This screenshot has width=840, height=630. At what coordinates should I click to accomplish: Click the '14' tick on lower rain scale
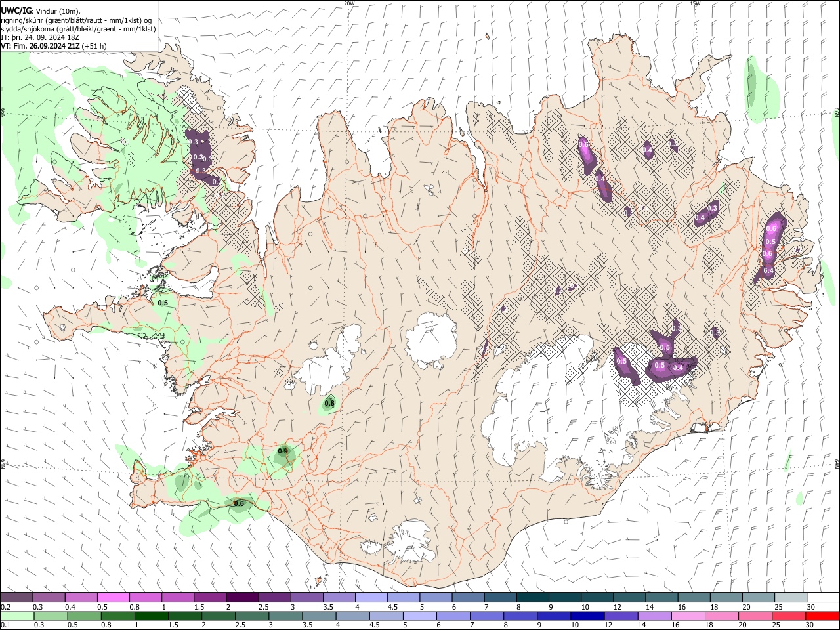coord(640,625)
